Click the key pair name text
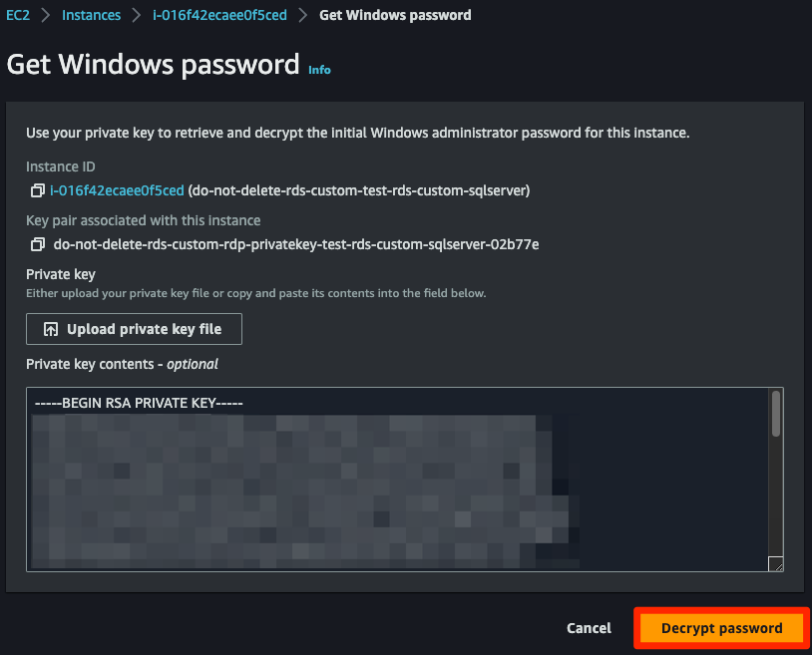The image size is (812, 655). click(296, 244)
